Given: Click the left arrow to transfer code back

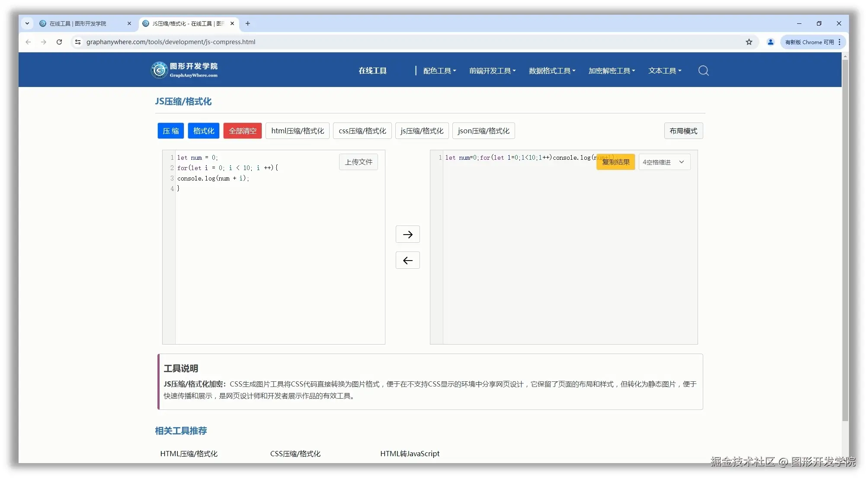Looking at the screenshot, I should 407,260.
